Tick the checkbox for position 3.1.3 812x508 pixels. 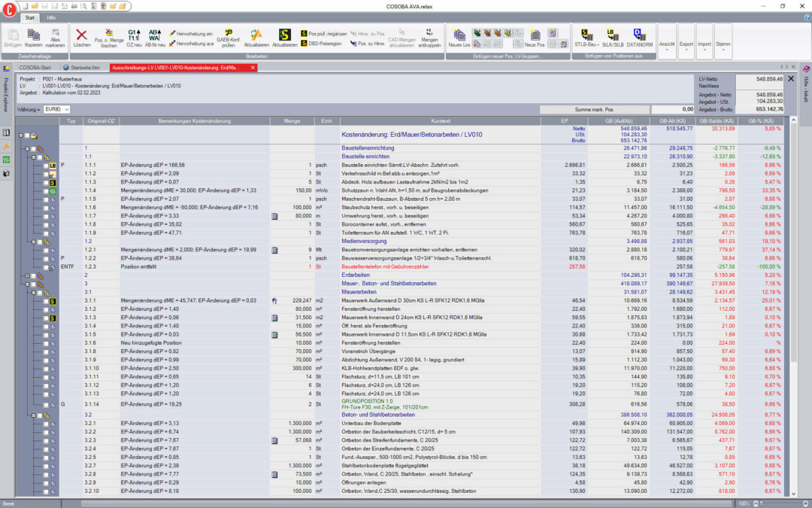46,318
